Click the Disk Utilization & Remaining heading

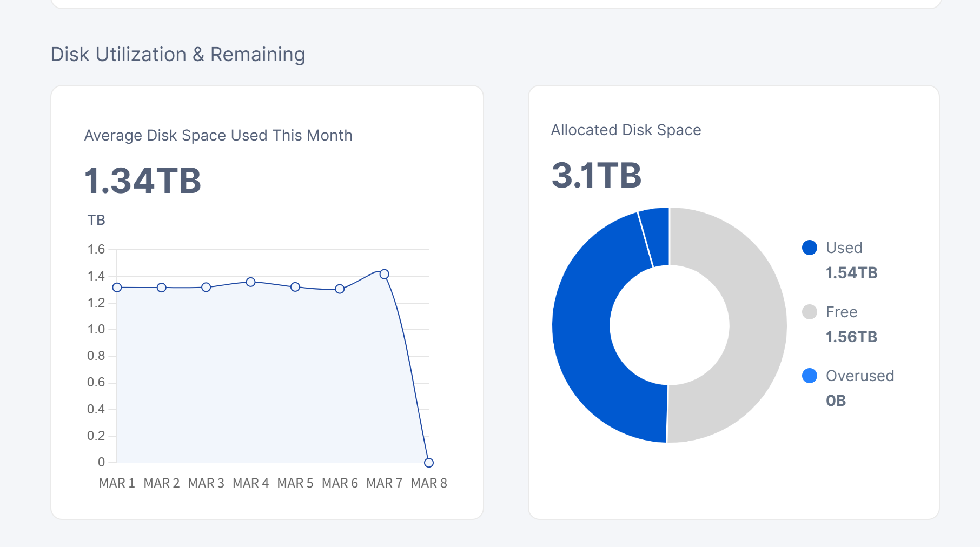178,55
